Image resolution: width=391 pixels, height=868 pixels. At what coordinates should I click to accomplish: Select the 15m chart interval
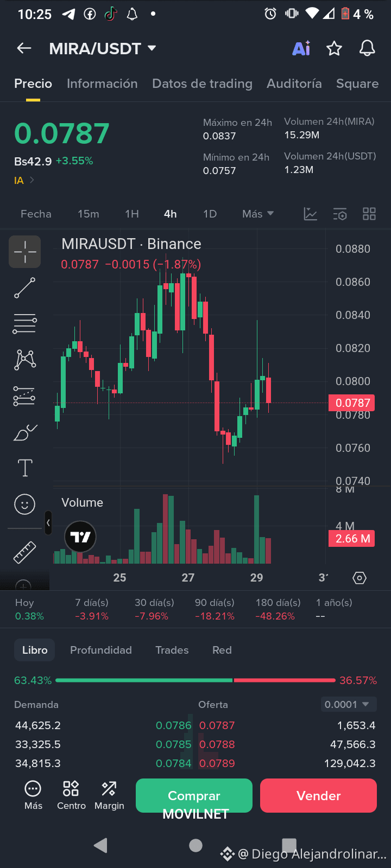(88, 214)
